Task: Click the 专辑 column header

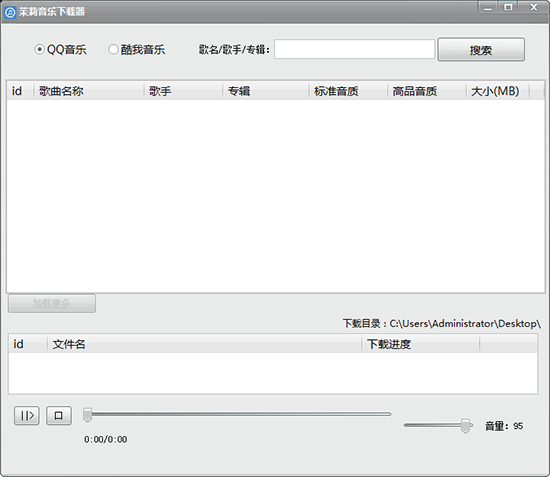Action: click(266, 91)
